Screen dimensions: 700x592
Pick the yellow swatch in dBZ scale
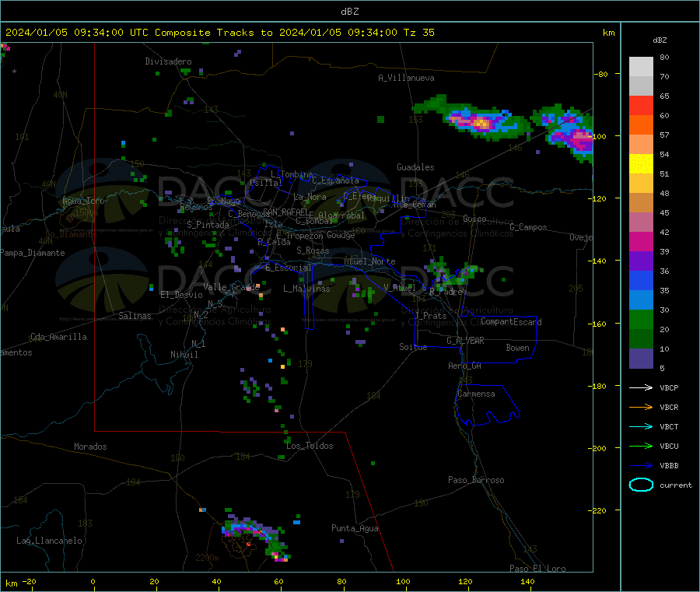pyautogui.click(x=641, y=164)
